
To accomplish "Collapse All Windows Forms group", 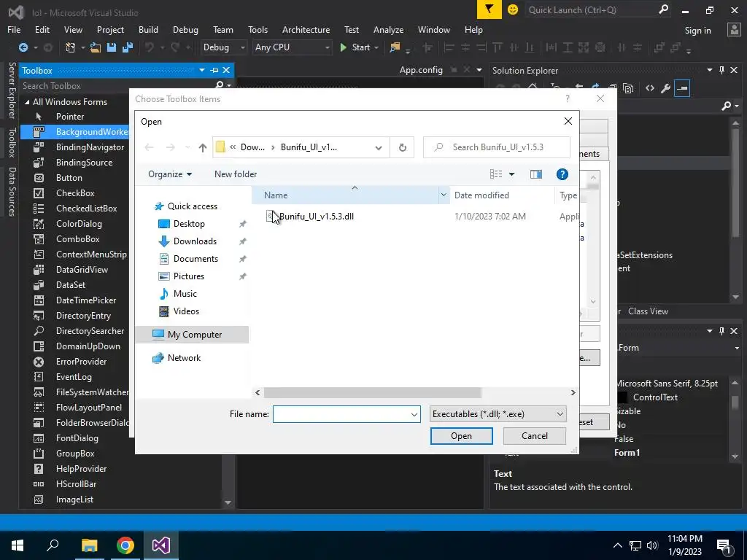I will click(x=27, y=102).
